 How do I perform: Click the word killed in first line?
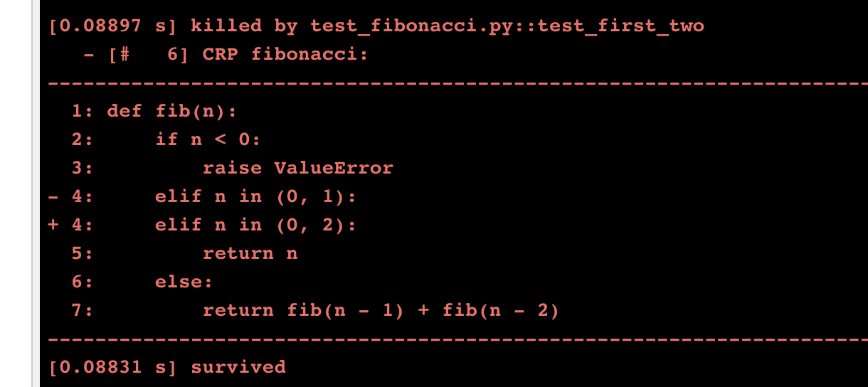(x=226, y=26)
